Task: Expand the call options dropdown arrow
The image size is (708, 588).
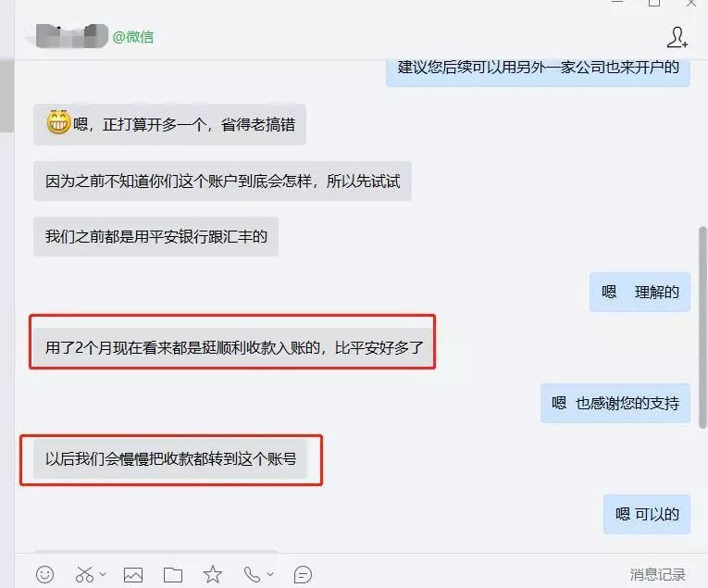Action: click(270, 574)
